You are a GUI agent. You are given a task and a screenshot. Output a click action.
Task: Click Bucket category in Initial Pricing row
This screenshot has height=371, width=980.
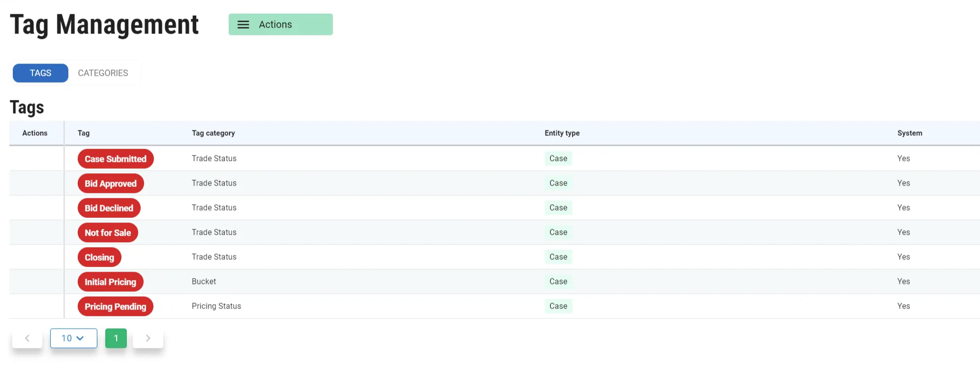[x=204, y=281]
